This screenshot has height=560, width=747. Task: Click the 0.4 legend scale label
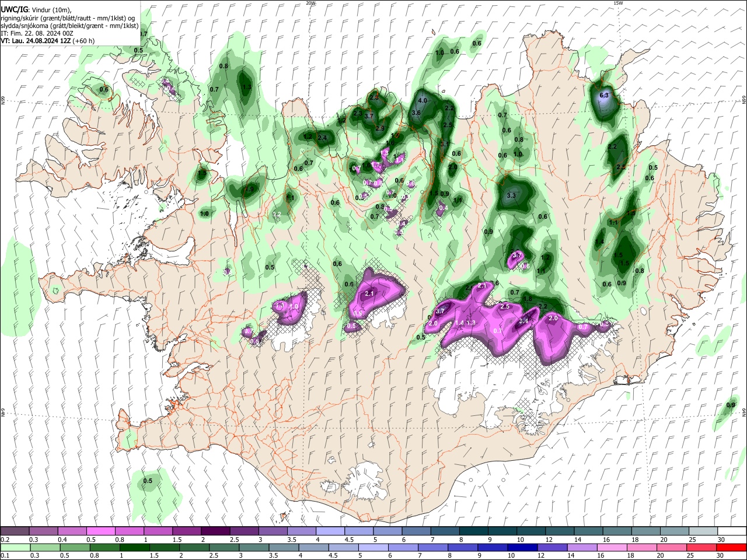(62, 540)
